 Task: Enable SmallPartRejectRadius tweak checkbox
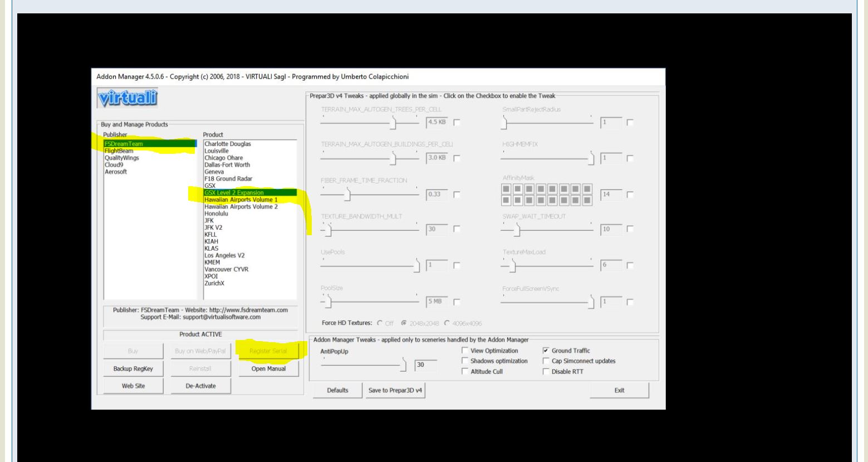[x=630, y=122]
